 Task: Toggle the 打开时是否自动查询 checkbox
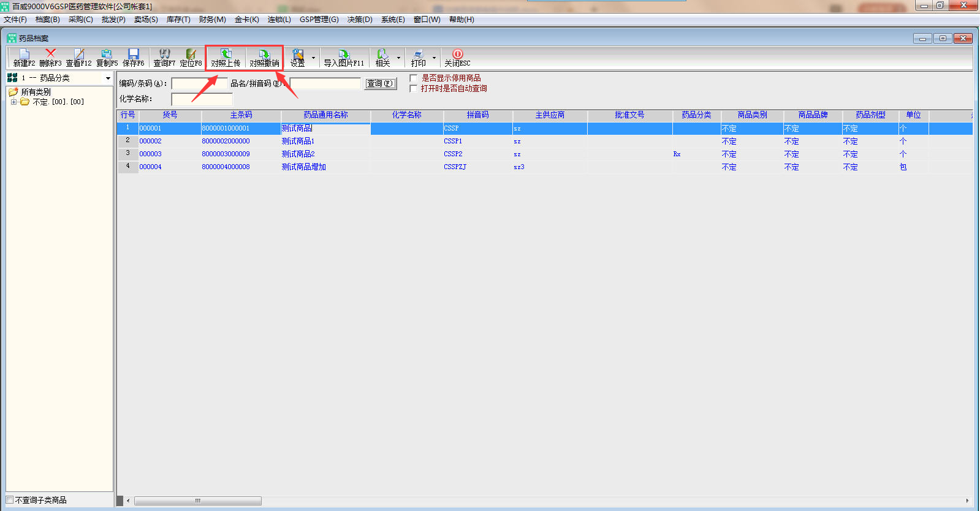pos(414,89)
